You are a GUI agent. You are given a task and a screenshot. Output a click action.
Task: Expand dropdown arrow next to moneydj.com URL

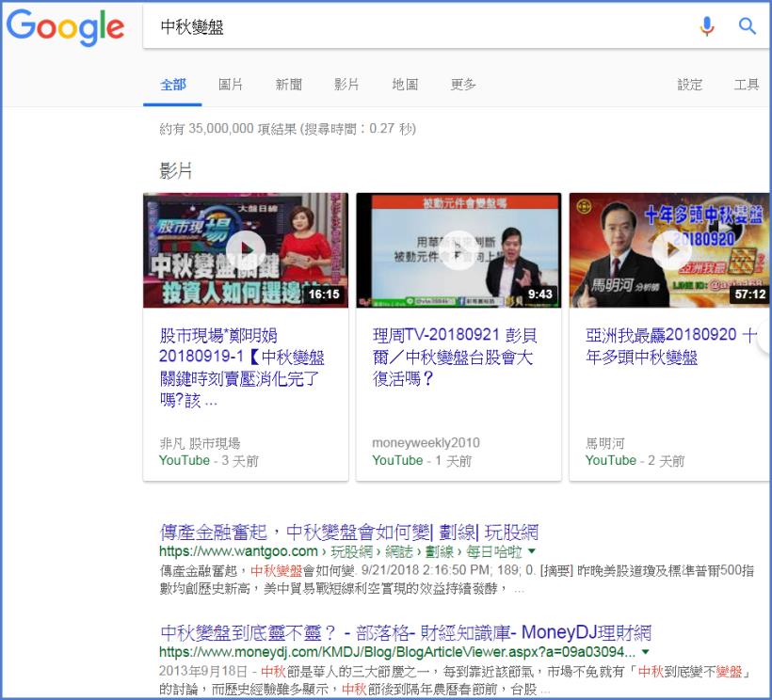[646, 652]
